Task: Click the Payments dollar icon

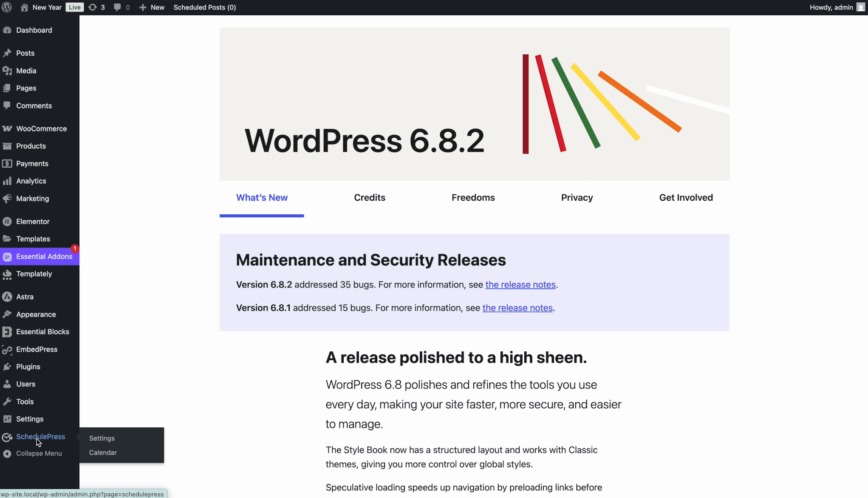Action: coord(7,163)
